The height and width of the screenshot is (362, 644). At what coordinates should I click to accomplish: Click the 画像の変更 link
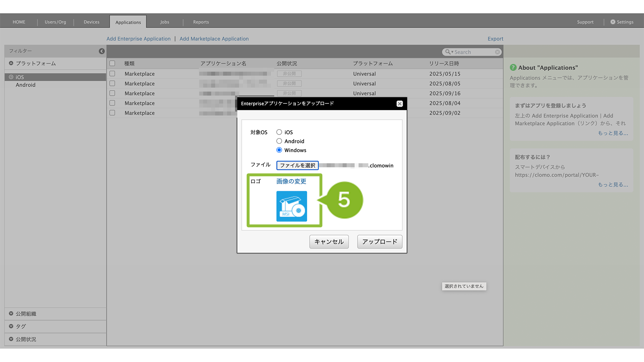[291, 181]
